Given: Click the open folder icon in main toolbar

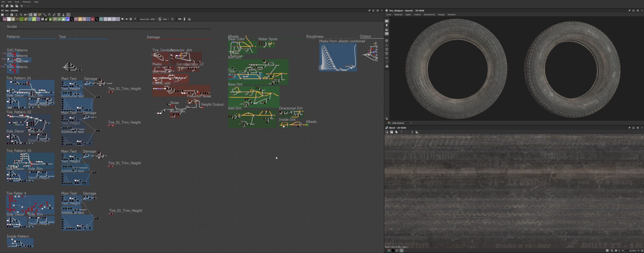Looking at the screenshot, I should (x=12, y=6).
